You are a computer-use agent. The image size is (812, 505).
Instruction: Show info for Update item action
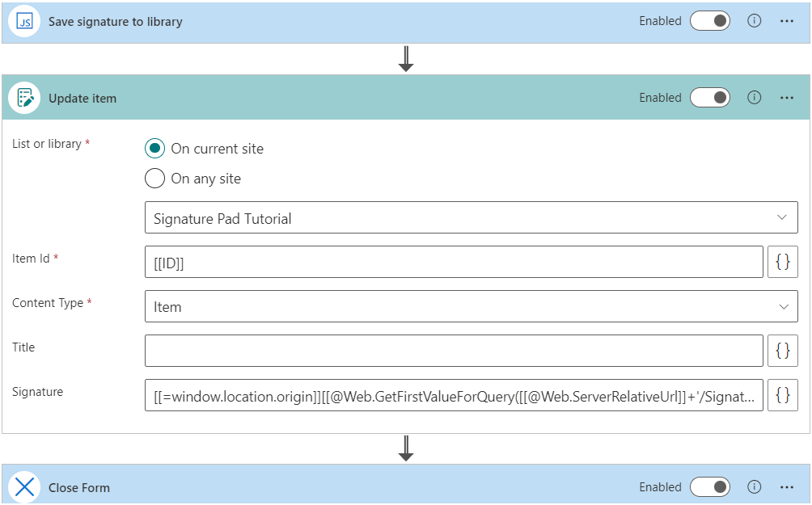pos(754,98)
